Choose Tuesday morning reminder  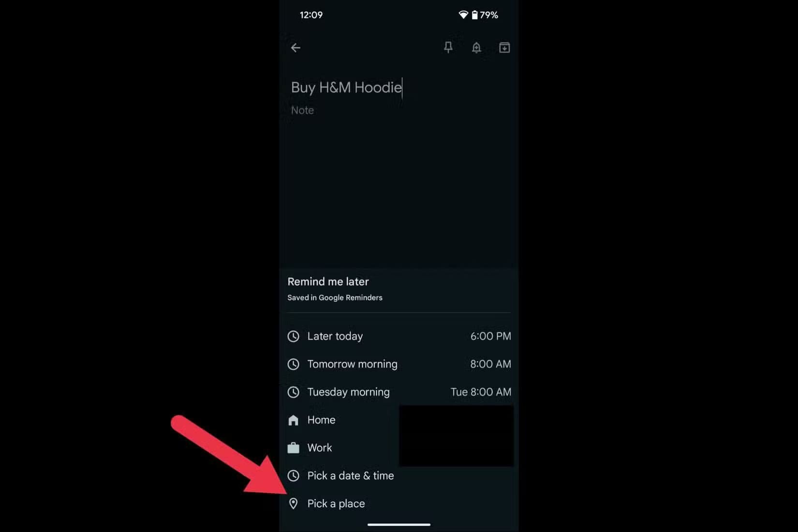coord(399,392)
